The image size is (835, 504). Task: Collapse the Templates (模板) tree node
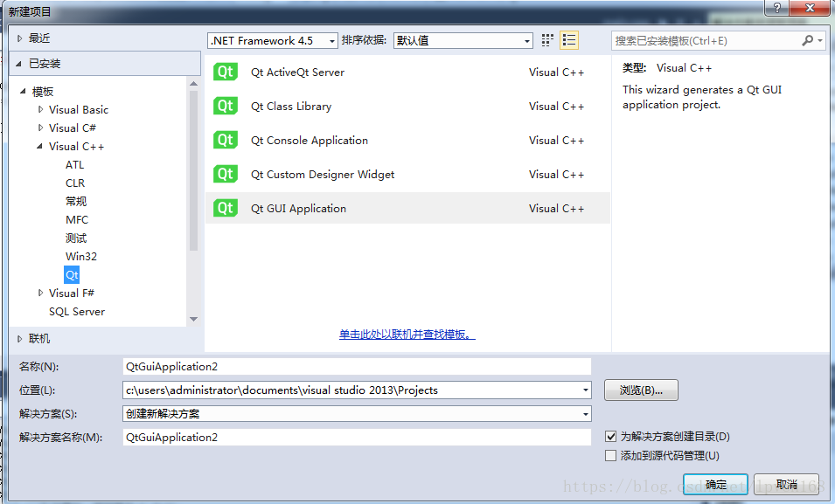point(23,92)
